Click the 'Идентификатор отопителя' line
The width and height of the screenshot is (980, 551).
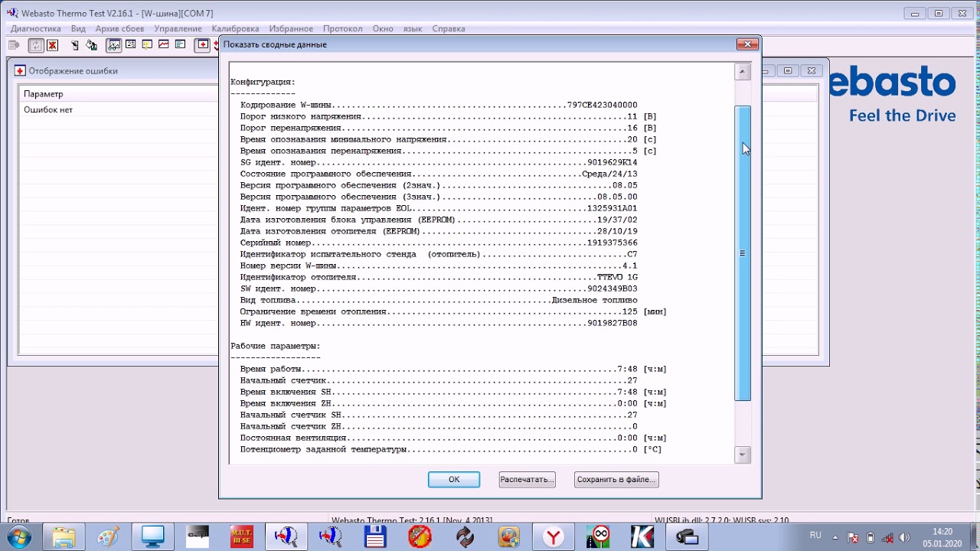coord(439,277)
